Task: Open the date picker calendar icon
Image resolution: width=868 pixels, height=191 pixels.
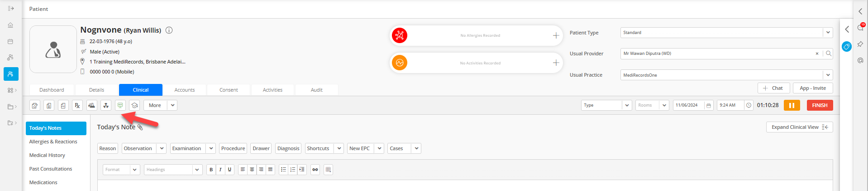Action: 709,105
